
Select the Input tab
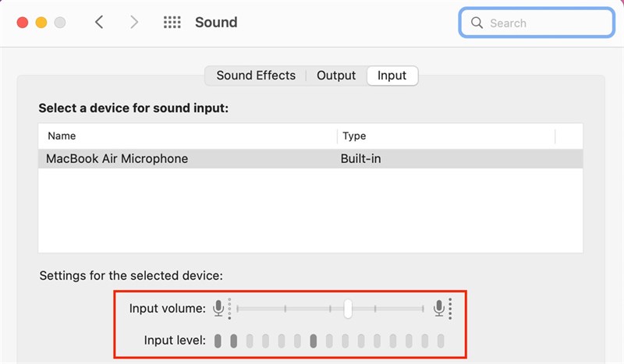pyautogui.click(x=392, y=76)
